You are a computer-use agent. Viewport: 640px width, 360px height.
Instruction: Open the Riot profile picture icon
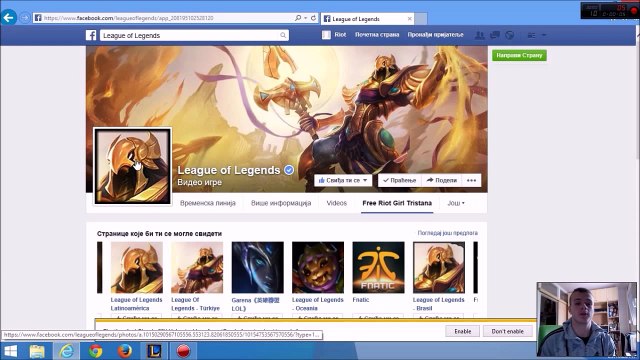(x=326, y=35)
